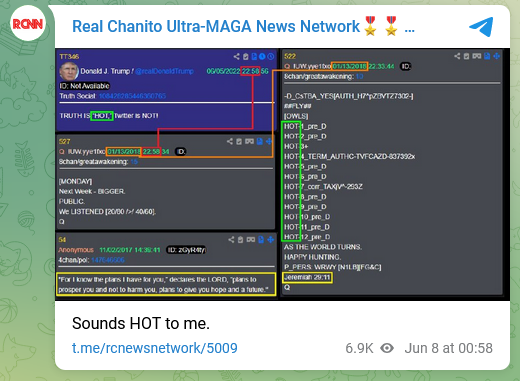Click the move arrows icon on post 522
520x381 pixels.
click(497, 56)
